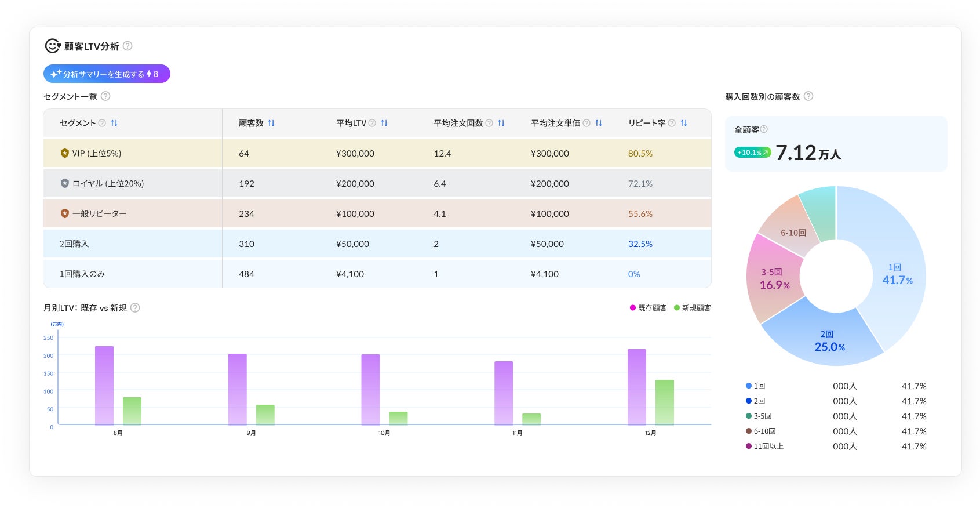Click the 80.5% repeat rate value
Screen dimensions: 980x508
pyautogui.click(x=640, y=153)
